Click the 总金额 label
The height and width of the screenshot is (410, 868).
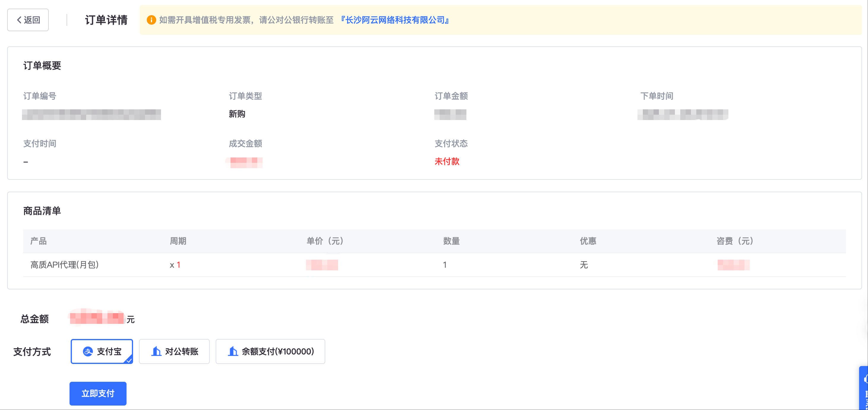coord(35,319)
